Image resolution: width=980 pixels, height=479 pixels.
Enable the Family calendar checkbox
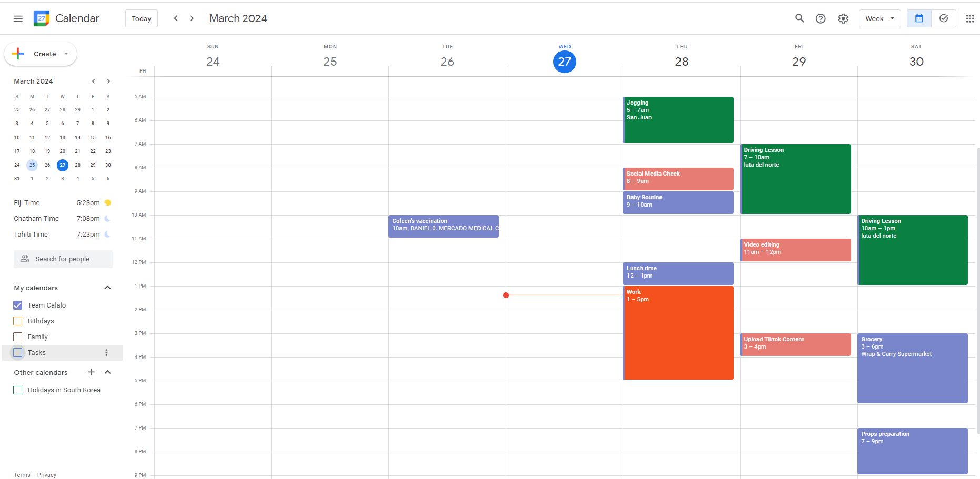pyautogui.click(x=18, y=337)
